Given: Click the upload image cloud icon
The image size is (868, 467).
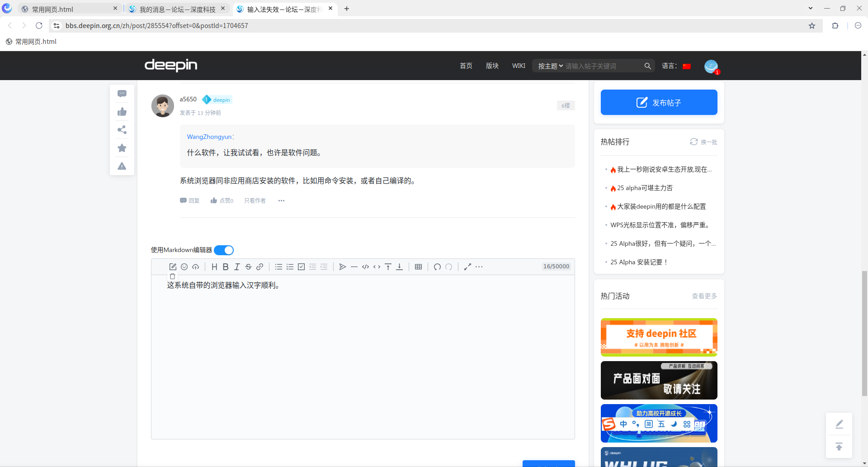Looking at the screenshot, I should point(195,267).
